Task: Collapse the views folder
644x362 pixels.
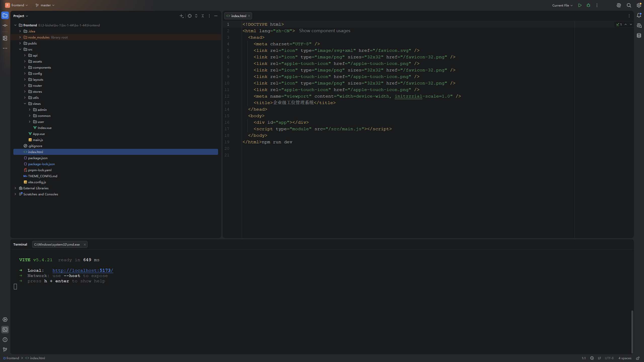Action: pyautogui.click(x=25, y=104)
